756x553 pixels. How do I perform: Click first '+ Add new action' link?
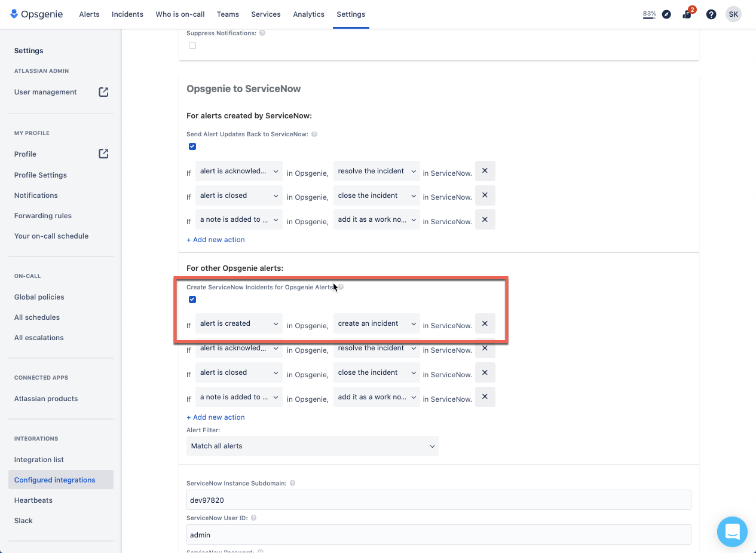[216, 240]
